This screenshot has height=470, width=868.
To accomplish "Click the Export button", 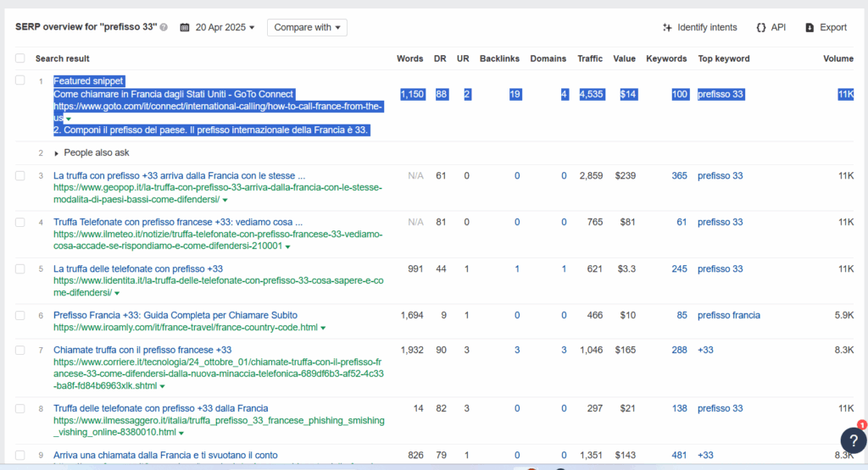I will pyautogui.click(x=826, y=27).
